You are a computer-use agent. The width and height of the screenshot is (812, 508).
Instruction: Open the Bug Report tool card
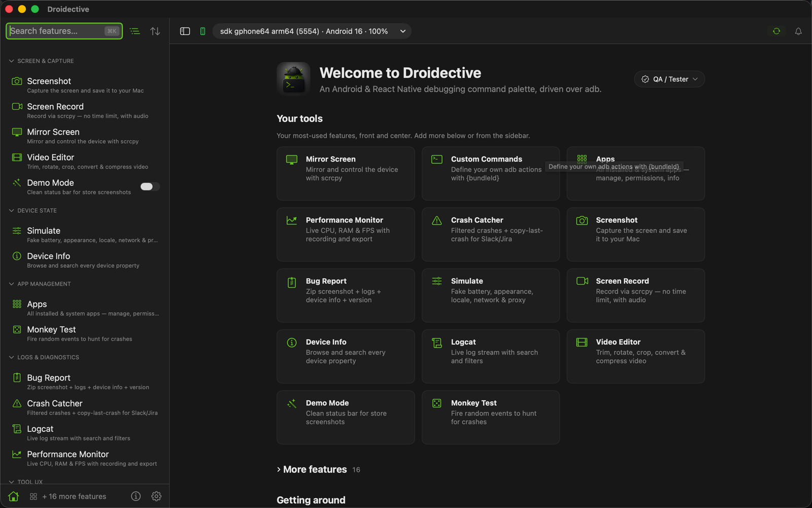click(346, 296)
